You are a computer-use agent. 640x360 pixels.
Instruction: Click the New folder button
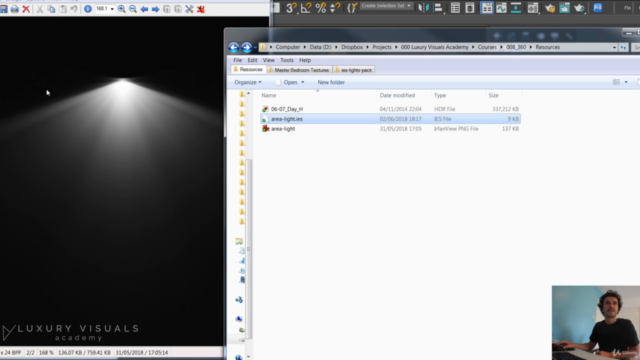(331, 82)
